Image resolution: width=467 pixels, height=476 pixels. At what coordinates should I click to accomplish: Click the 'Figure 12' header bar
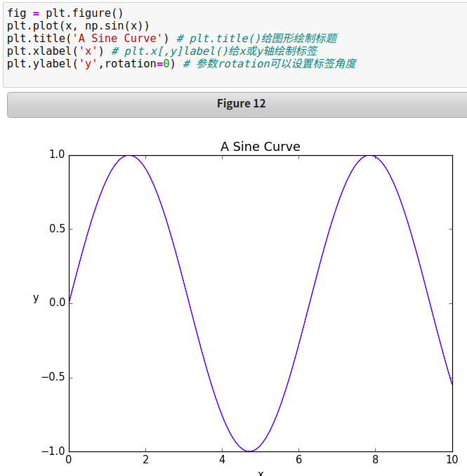tap(237, 105)
